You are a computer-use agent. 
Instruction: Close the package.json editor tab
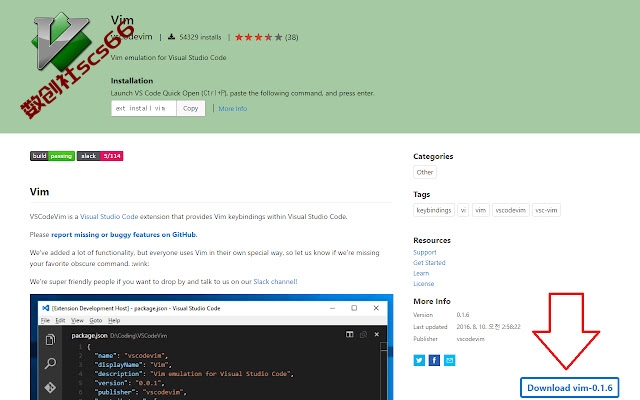point(377,334)
